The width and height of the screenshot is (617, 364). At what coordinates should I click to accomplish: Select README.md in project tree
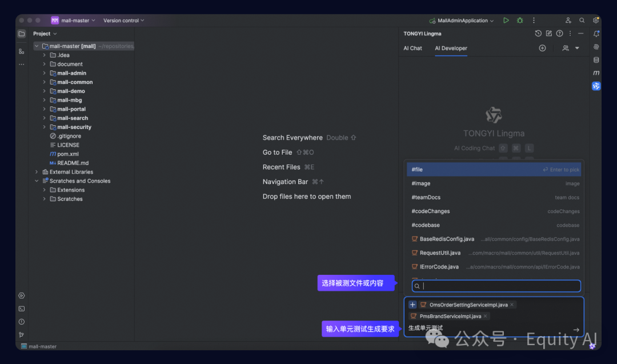[x=69, y=163]
